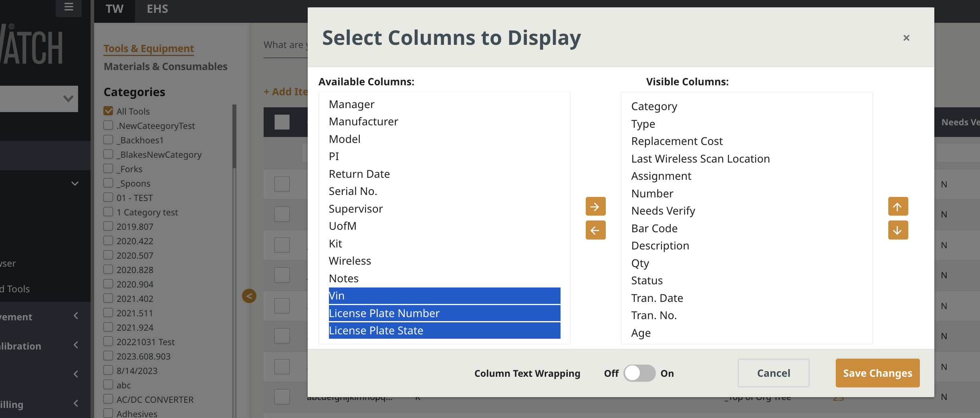Viewport: 980px width, 418px height.
Task: Click the 'What are you' search field
Action: pos(285,45)
